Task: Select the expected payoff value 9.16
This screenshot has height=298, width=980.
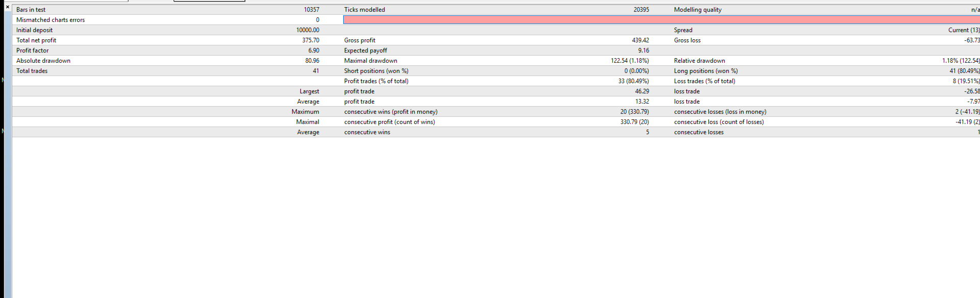Action: pos(643,51)
